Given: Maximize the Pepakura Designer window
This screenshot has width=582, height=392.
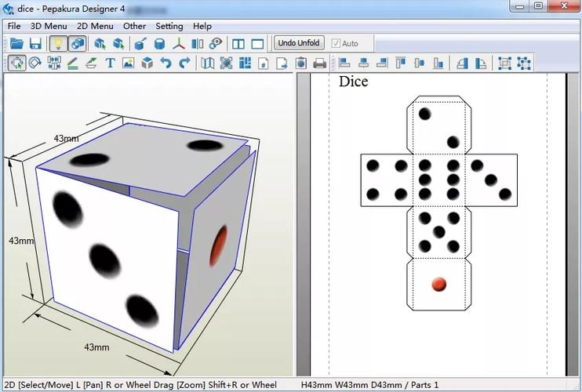Looking at the screenshot, I should (539, 6).
